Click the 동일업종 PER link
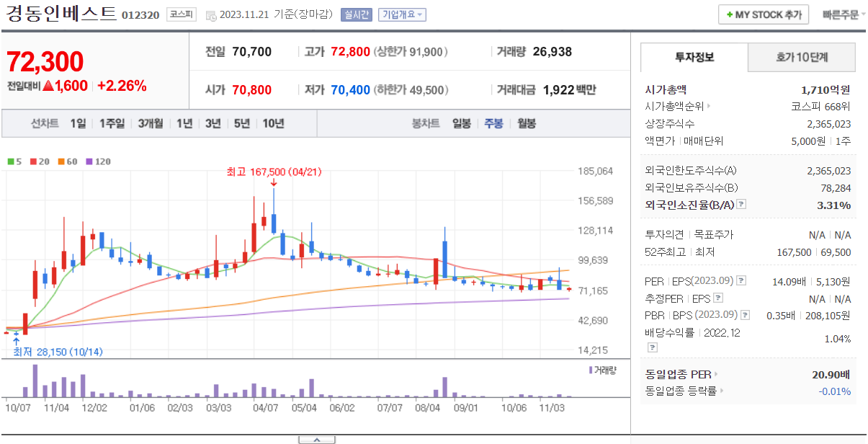This screenshot has width=868, height=444. tap(679, 374)
